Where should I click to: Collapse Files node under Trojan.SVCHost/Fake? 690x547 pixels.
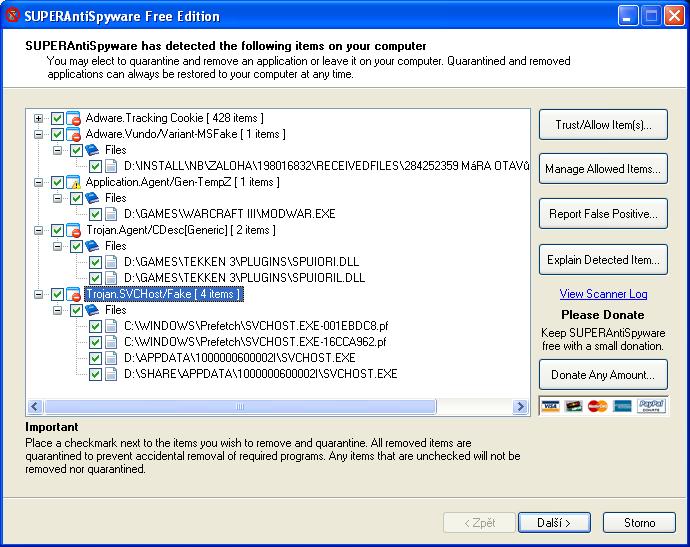coord(58,310)
